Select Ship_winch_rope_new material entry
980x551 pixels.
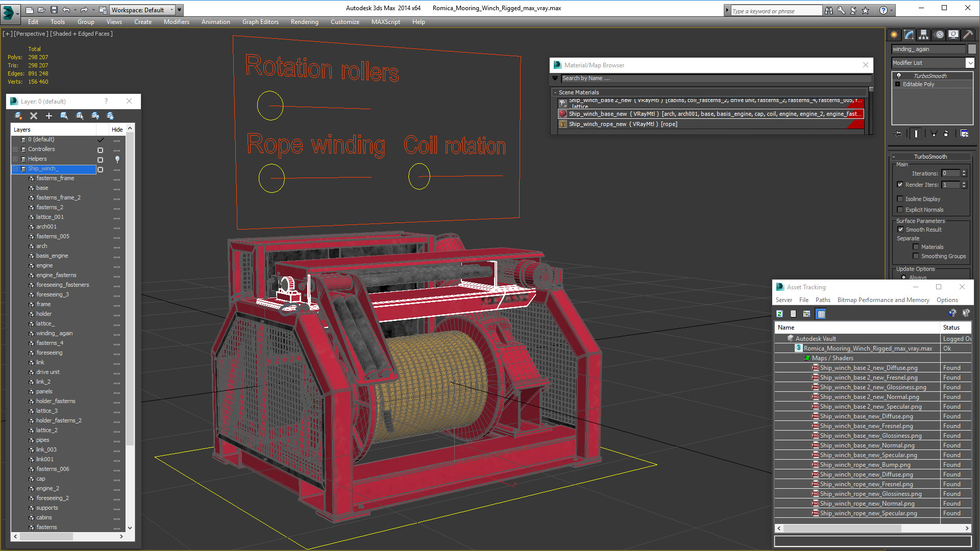710,124
